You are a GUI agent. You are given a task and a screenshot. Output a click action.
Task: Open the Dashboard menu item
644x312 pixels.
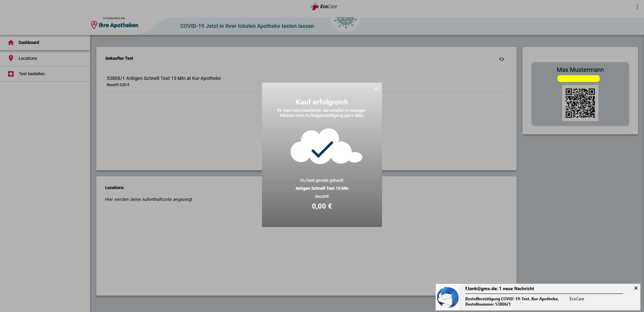pos(29,43)
